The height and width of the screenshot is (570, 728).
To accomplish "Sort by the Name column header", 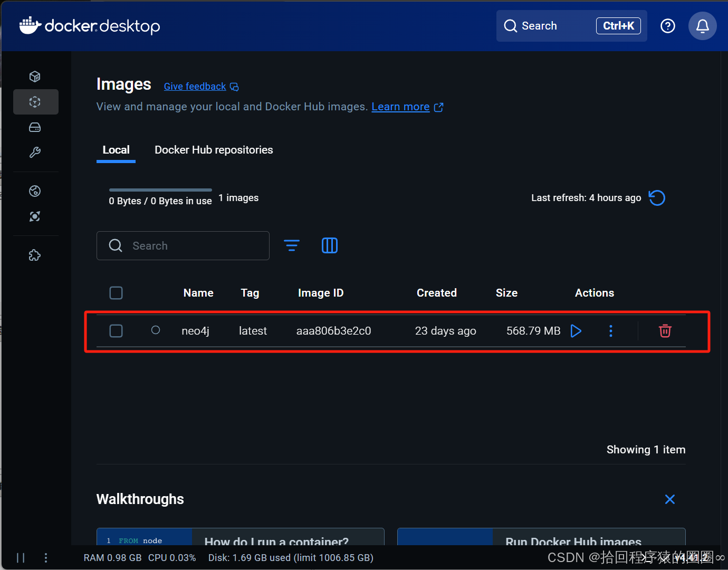I will (x=198, y=293).
